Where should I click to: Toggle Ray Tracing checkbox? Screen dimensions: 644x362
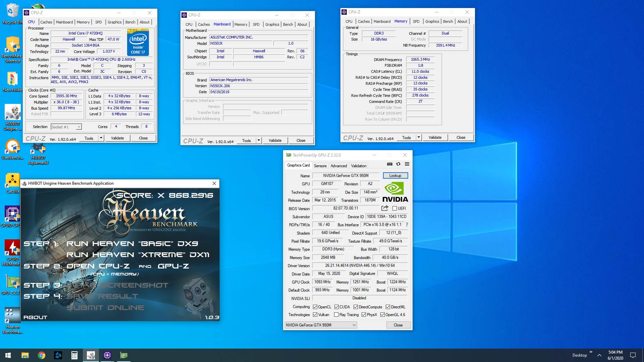(336, 315)
